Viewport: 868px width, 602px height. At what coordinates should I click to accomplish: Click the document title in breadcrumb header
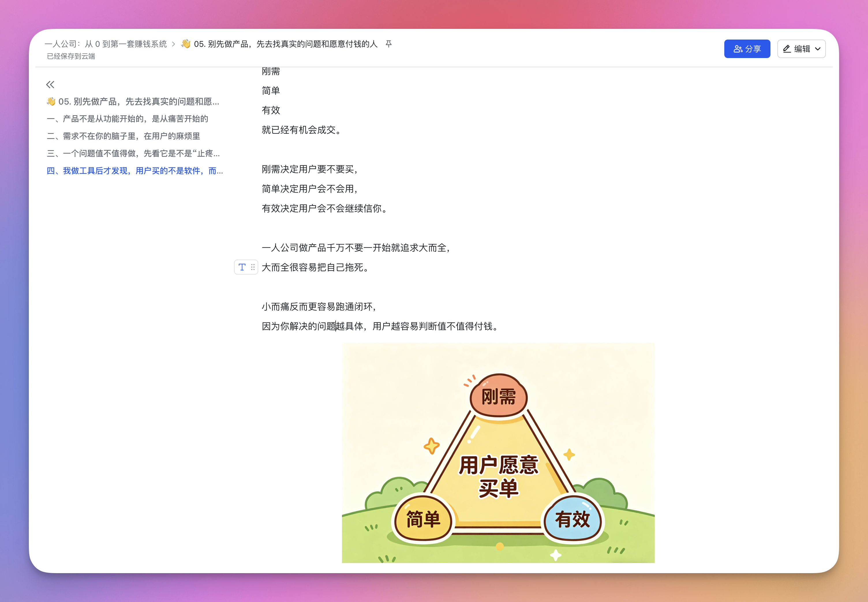click(285, 44)
